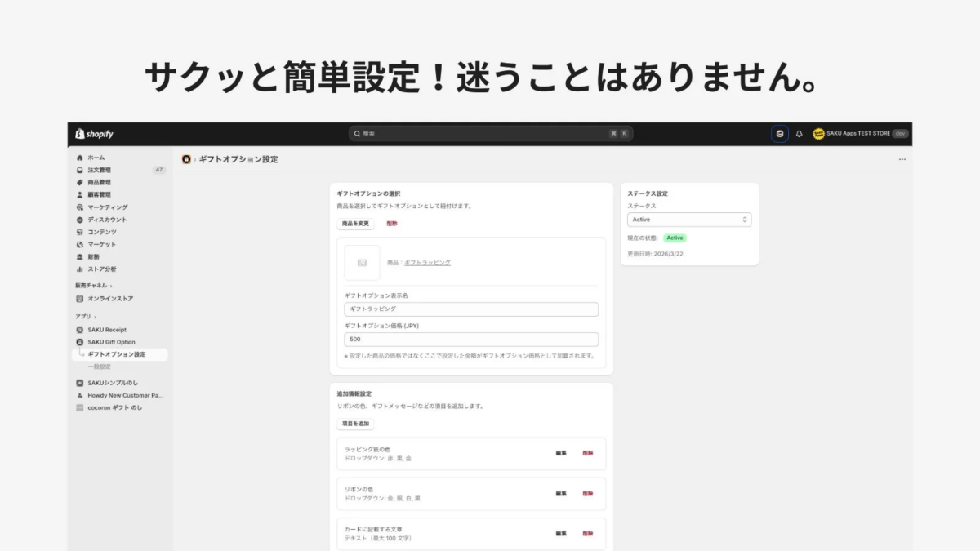Click the 商品を変更 button
Viewport: 980px width, 551px height.
[x=354, y=222]
